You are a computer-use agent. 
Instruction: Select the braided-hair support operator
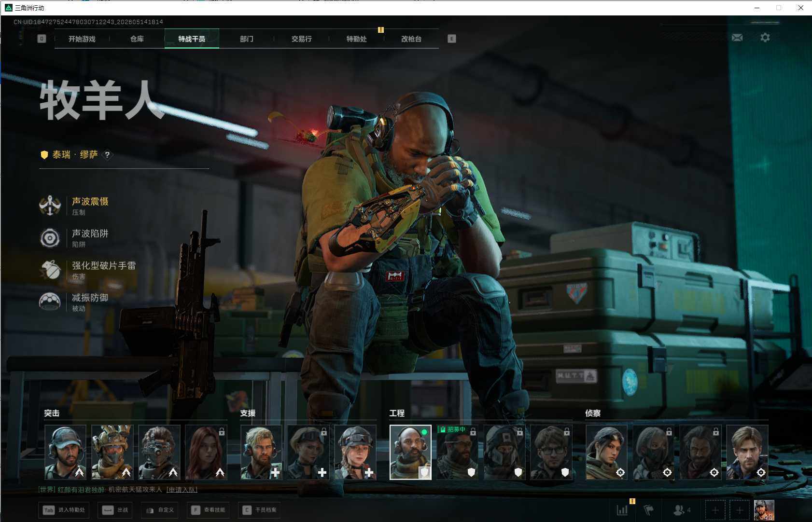pyautogui.click(x=355, y=453)
